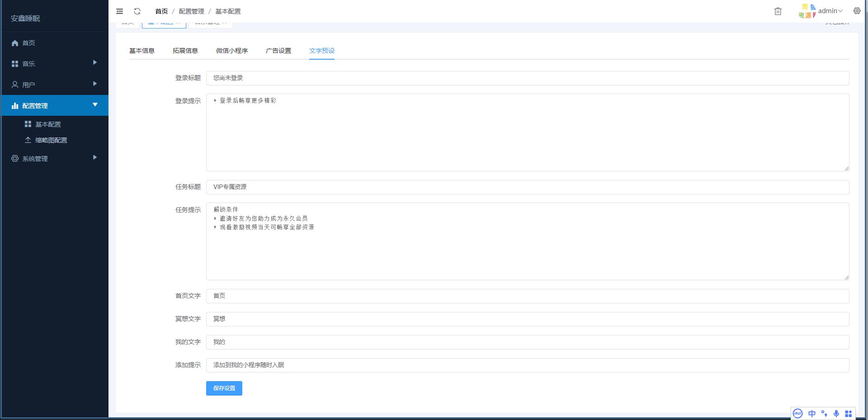Click the person icon beside 用户
Image resolution: width=868 pixels, height=420 pixels.
pyautogui.click(x=15, y=85)
